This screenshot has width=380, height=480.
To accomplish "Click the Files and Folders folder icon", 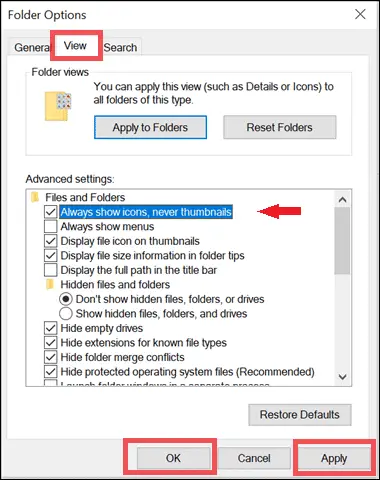I will click(x=35, y=197).
